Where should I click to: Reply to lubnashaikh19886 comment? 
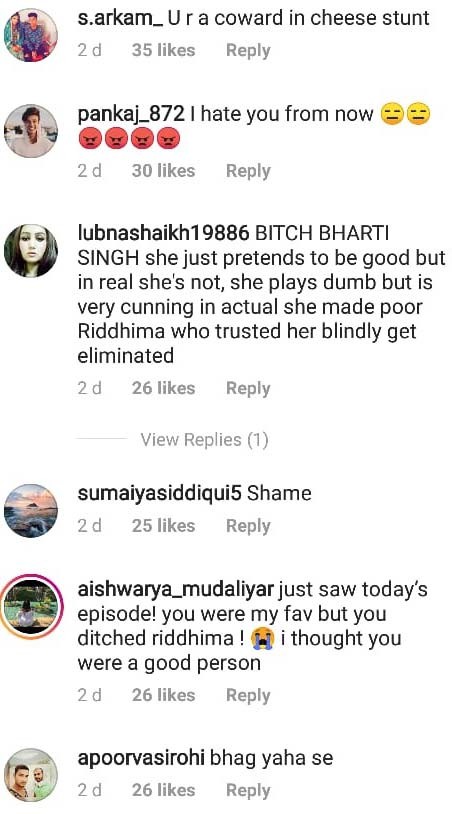248,389
